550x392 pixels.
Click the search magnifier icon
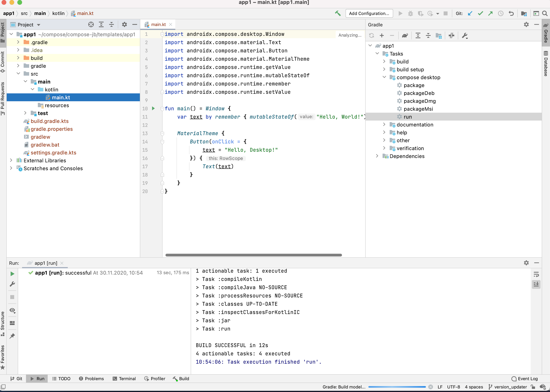point(545,13)
